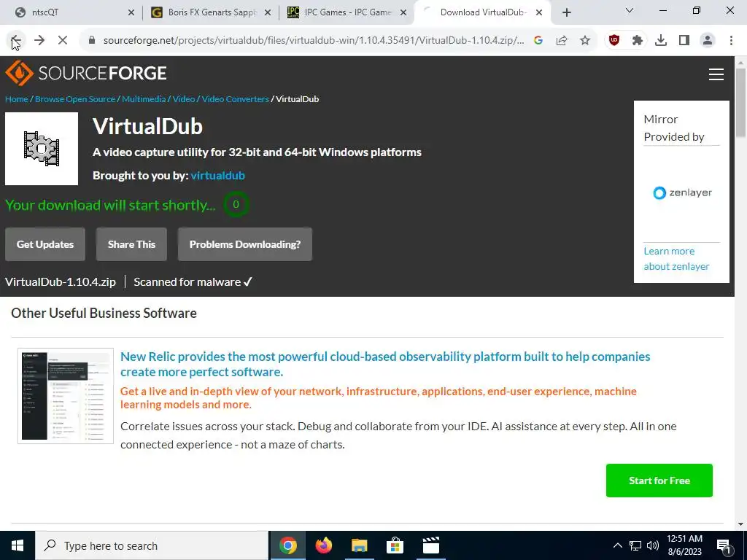Click the Get Updates button
The width and height of the screenshot is (747, 560).
point(45,244)
